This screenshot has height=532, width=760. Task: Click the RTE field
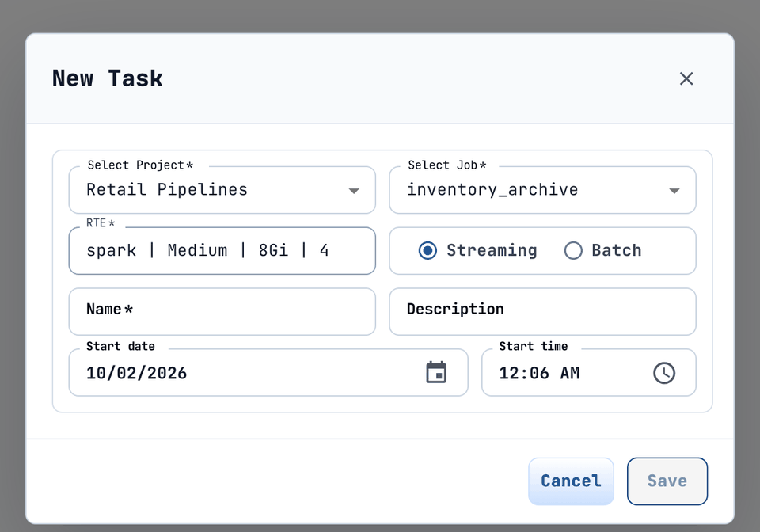[222, 251]
